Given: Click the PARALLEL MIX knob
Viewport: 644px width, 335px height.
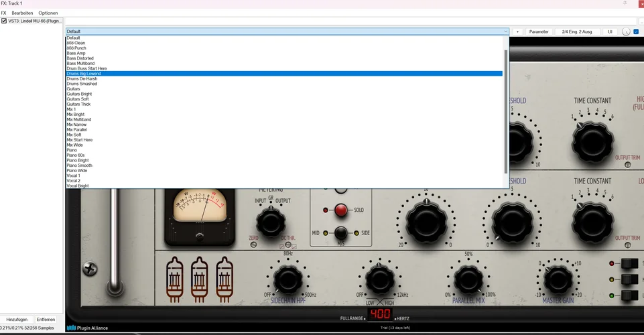Looking at the screenshot, I should 468,280.
